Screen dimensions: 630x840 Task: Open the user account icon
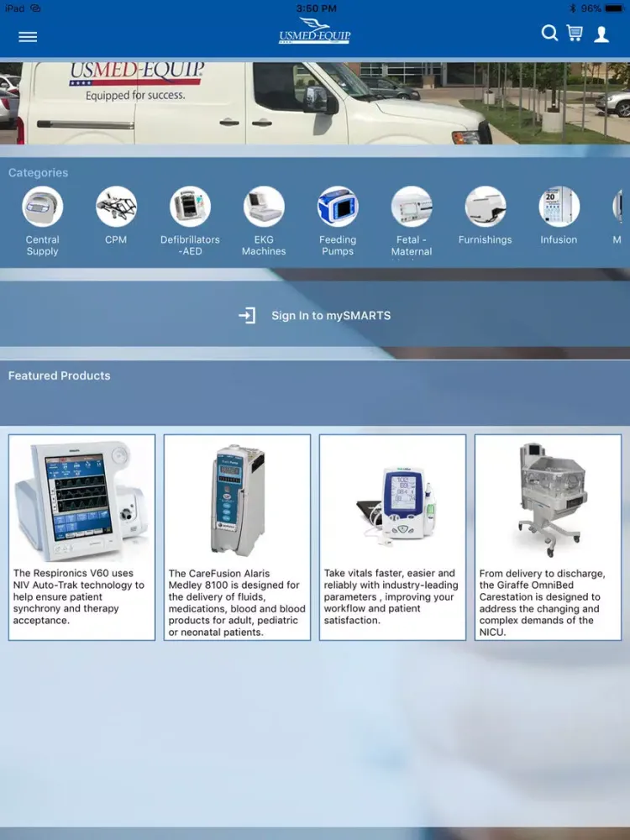601,34
